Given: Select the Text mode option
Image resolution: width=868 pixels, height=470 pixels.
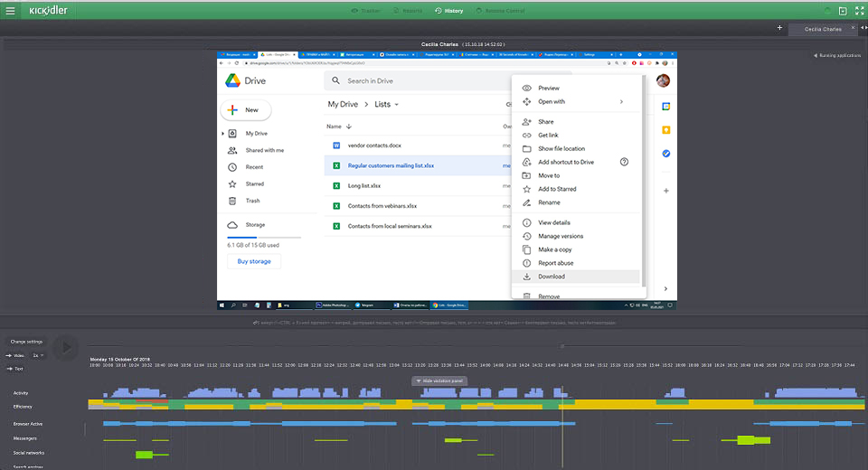Looking at the screenshot, I should coord(17,369).
